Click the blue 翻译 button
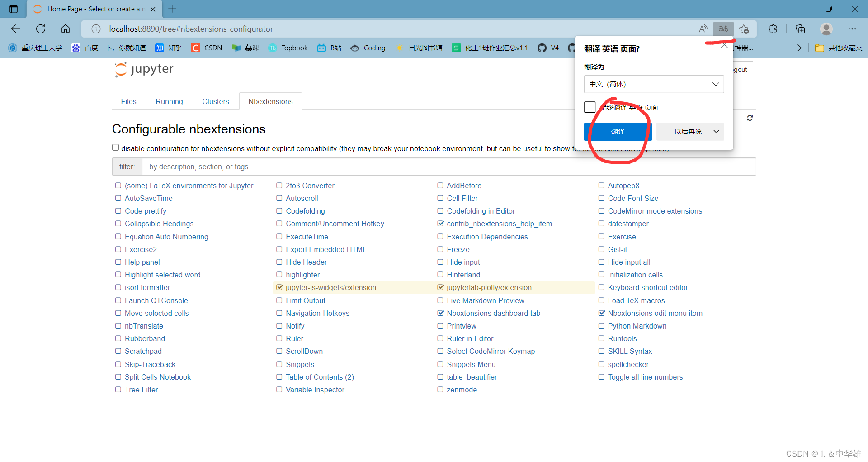Screen dimensions: 868x462 618,132
